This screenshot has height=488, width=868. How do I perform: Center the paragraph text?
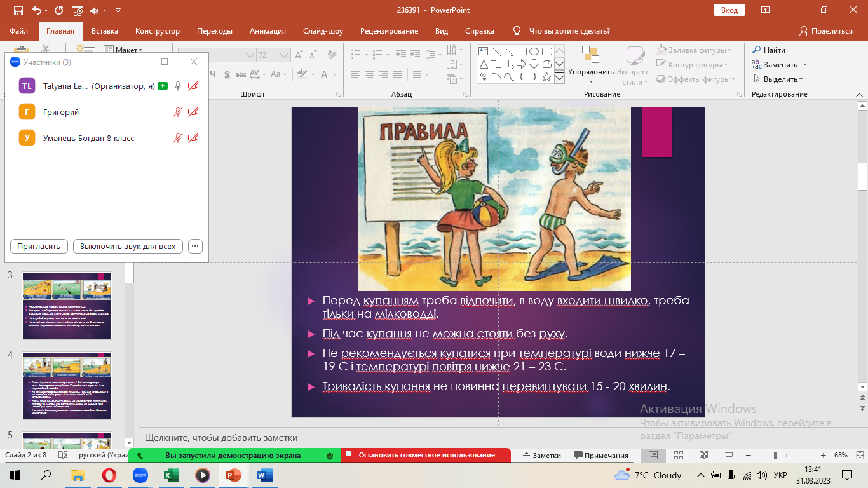(x=370, y=74)
